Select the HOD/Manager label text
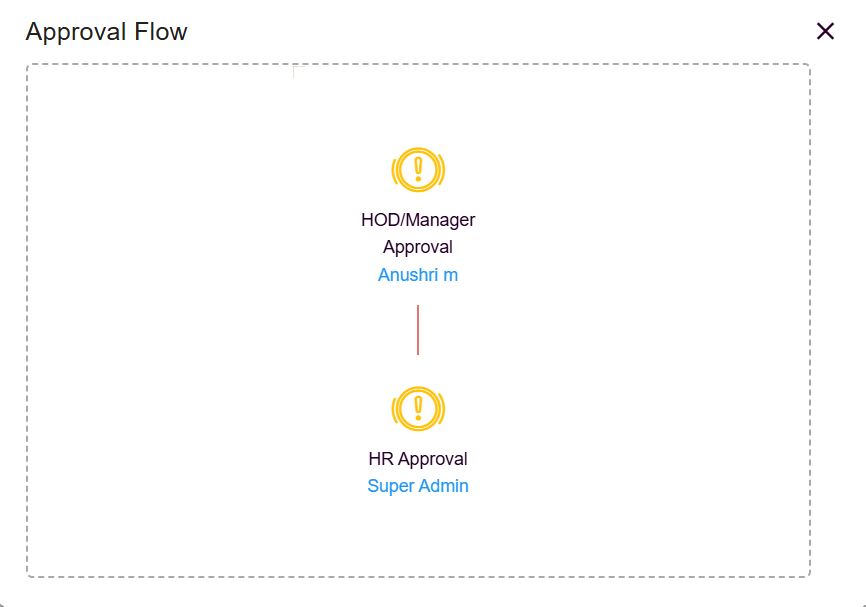Screen dimensions: 866x607 tap(418, 220)
